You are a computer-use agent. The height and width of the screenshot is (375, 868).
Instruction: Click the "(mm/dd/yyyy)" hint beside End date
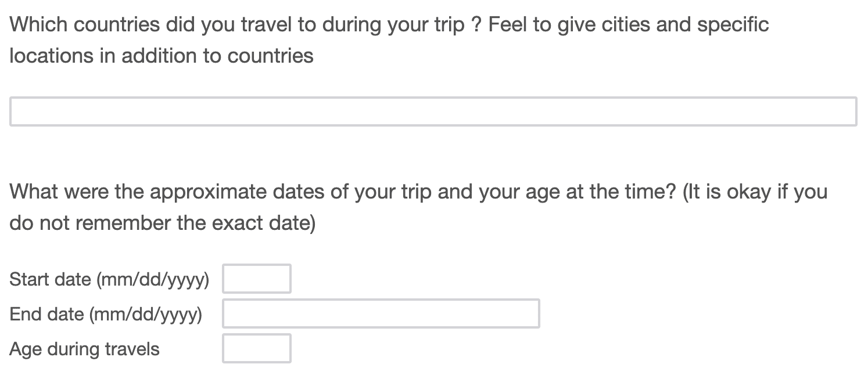[145, 315]
